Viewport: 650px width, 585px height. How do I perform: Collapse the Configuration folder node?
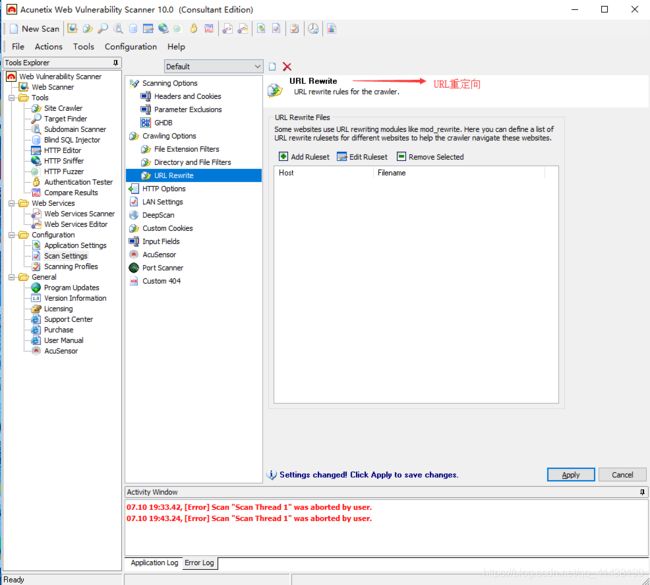pyautogui.click(x=12, y=235)
